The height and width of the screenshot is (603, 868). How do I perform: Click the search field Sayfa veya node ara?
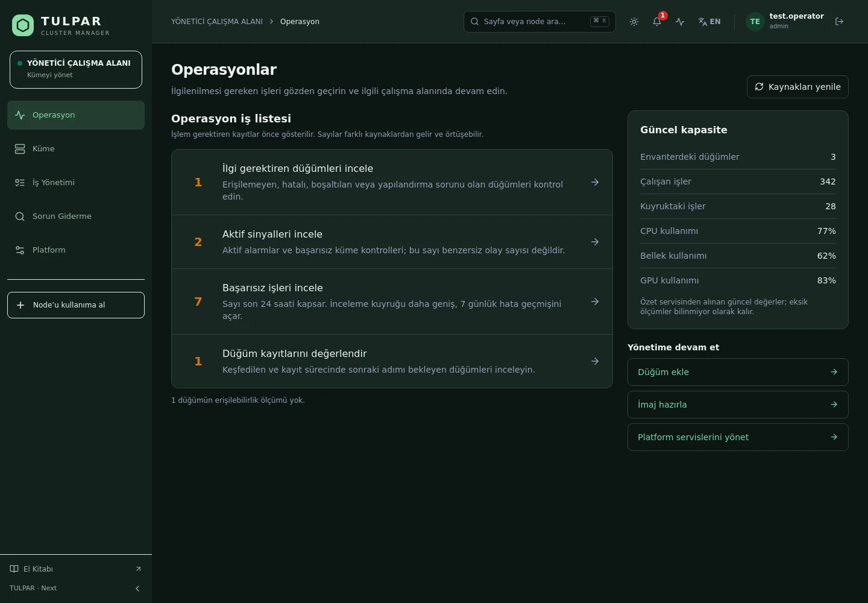pos(539,22)
